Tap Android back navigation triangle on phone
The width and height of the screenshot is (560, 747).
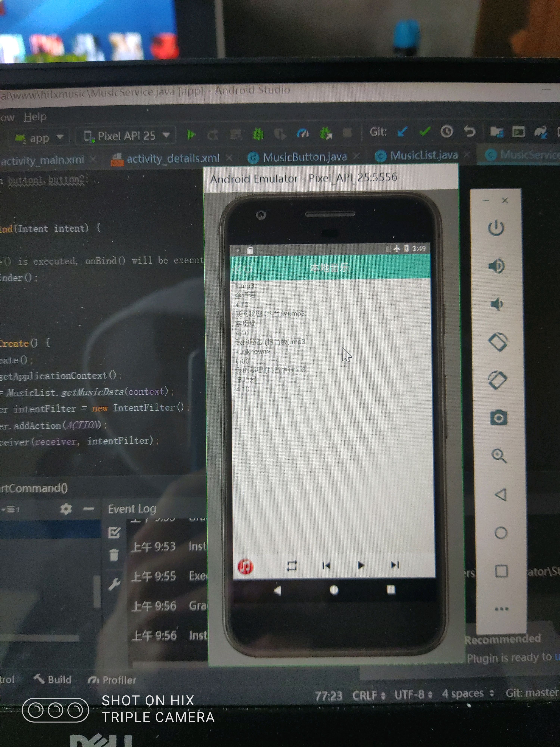coord(277,591)
